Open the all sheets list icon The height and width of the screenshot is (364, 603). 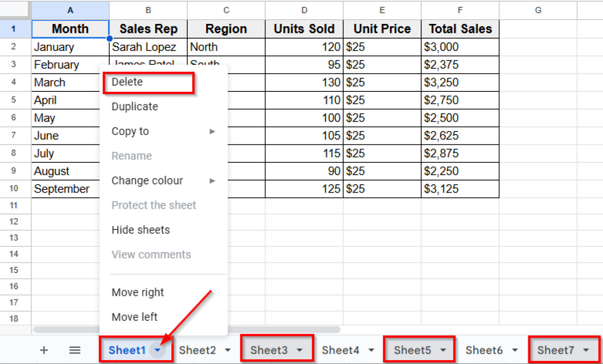[x=75, y=350]
